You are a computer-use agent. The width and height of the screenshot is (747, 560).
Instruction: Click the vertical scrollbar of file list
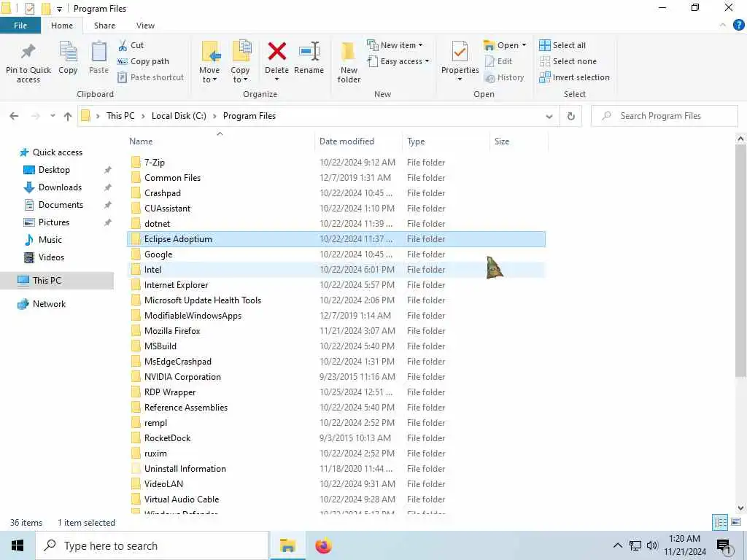coord(740,260)
